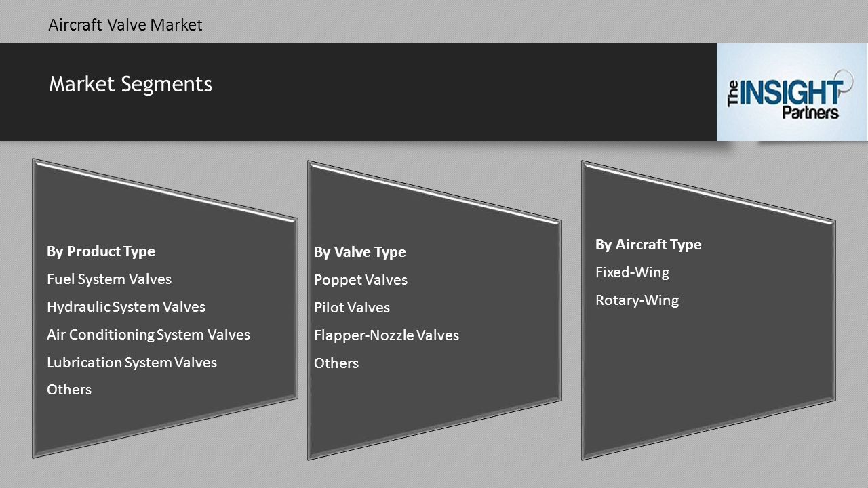
Task: Select Hydraulic System Valves entry
Action: click(x=125, y=307)
